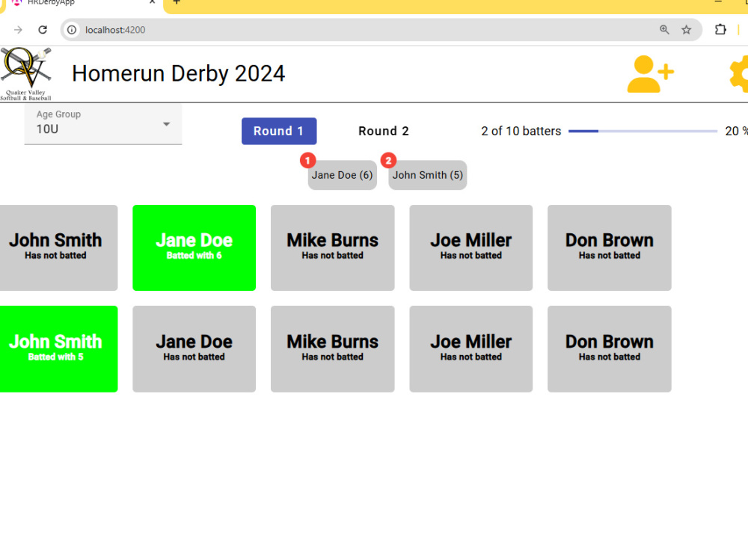
Task: Open the Age Group 10U dropdown
Action: point(103,125)
